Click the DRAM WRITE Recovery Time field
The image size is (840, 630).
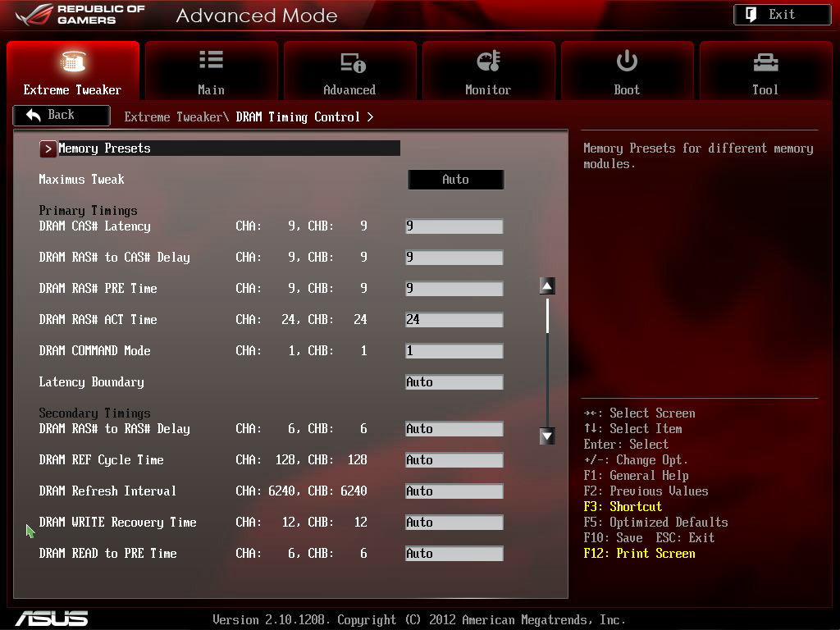tap(454, 523)
